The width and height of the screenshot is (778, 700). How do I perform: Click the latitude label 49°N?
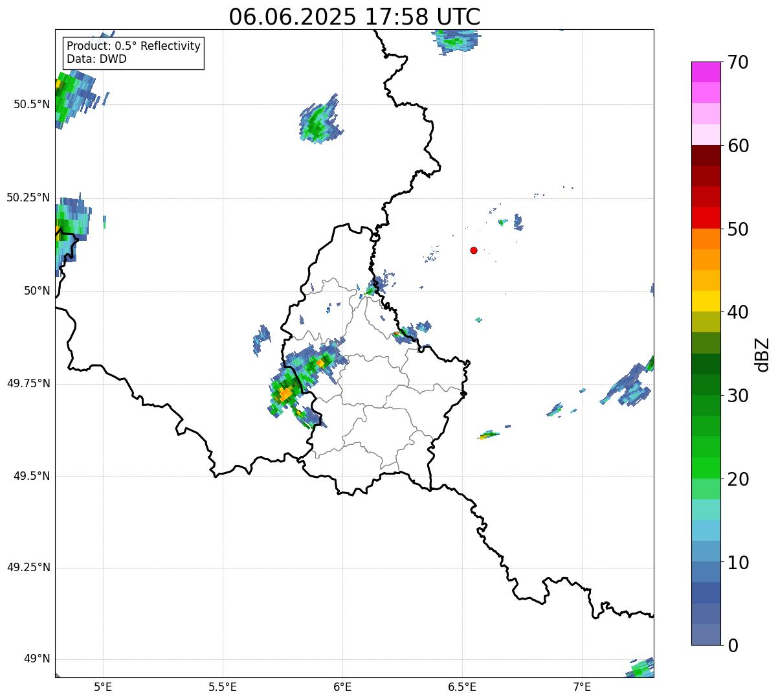click(x=37, y=659)
